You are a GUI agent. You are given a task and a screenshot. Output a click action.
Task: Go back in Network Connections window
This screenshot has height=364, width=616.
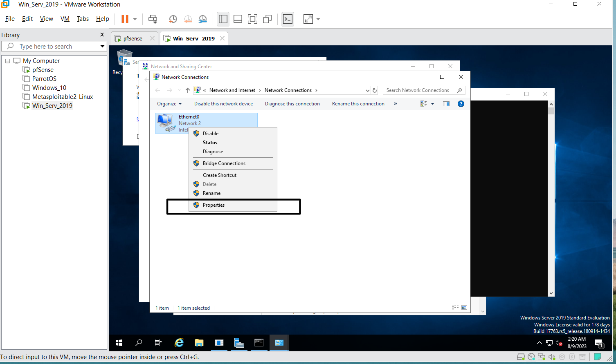[158, 90]
